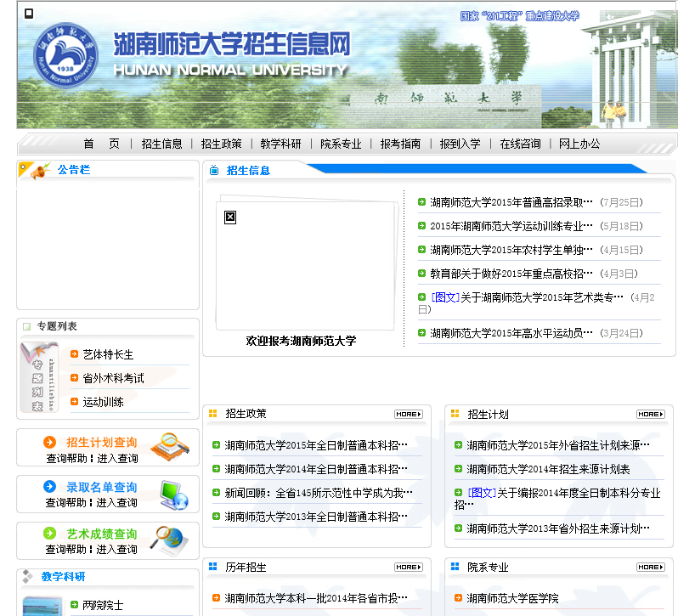Click MORE button in 院系专业 panel
Viewport: 678px width, 616px height.
(650, 568)
